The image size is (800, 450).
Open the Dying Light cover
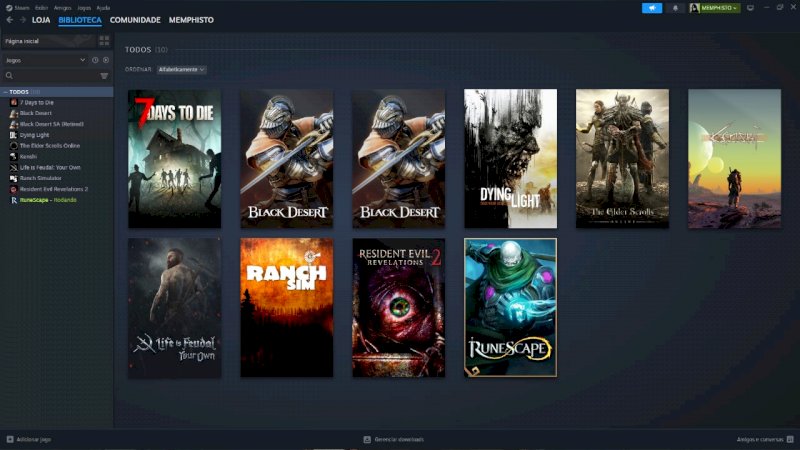[510, 159]
